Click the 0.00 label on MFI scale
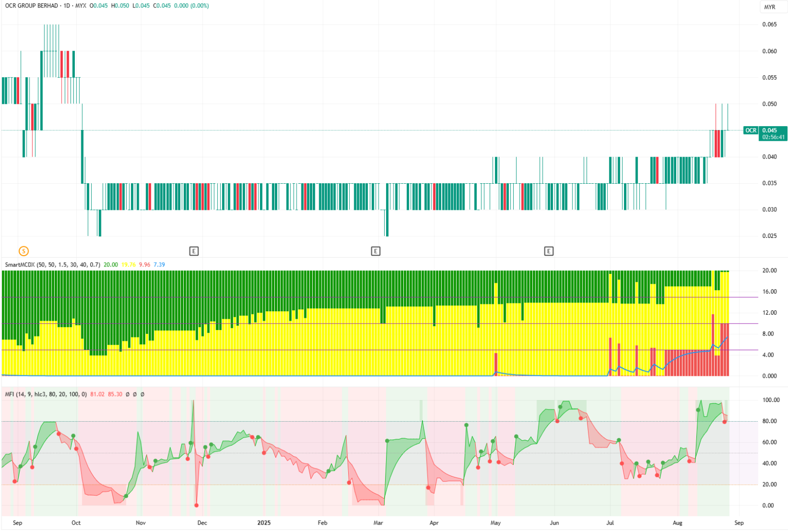Image resolution: width=788 pixels, height=532 pixels. click(x=768, y=506)
